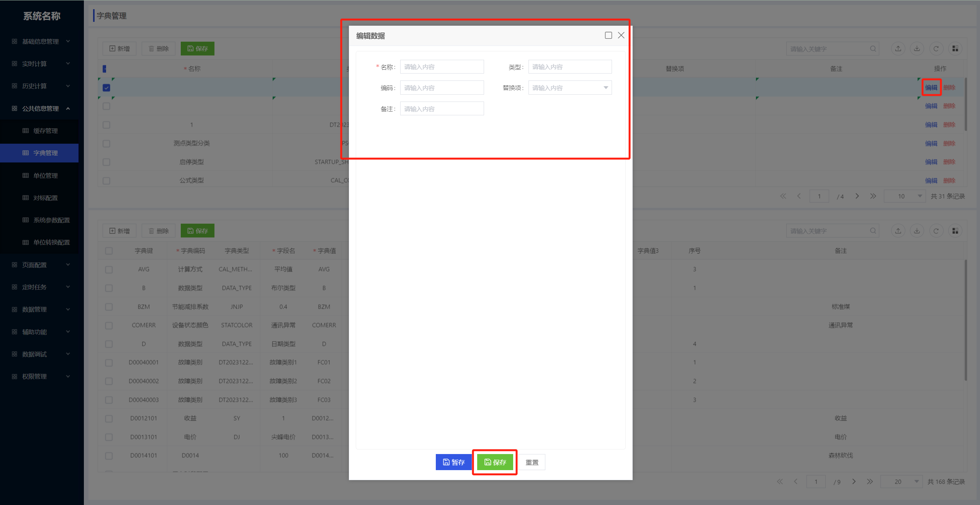Viewport: 980px width, 505px height.
Task: Check the AVG row checkbox
Action: [x=109, y=269]
